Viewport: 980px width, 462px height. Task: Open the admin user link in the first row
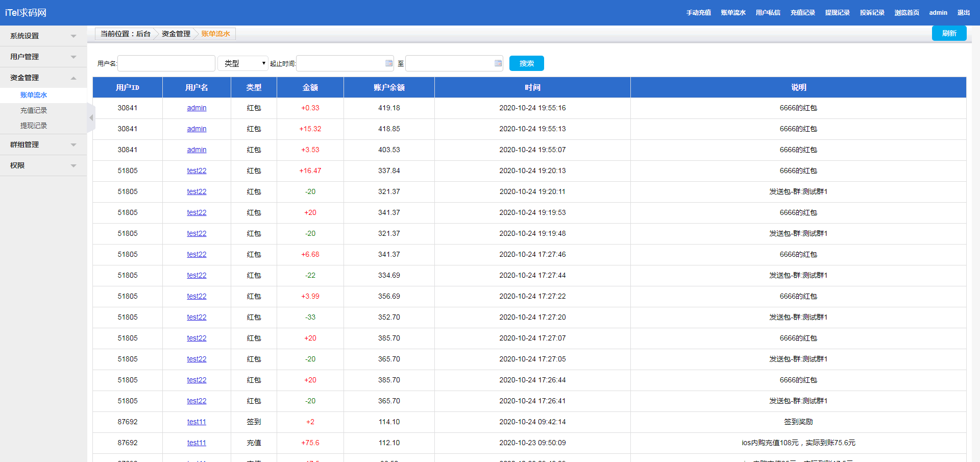click(x=197, y=108)
